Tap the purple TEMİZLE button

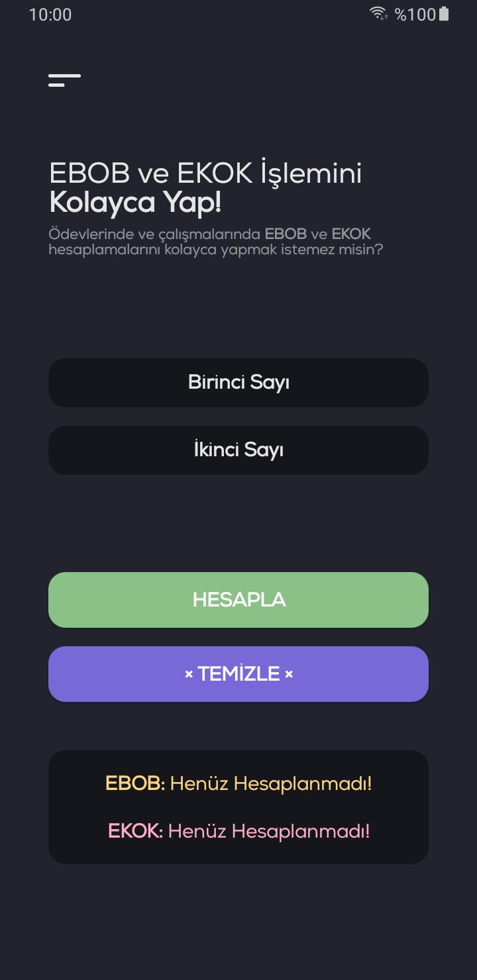[x=238, y=674]
